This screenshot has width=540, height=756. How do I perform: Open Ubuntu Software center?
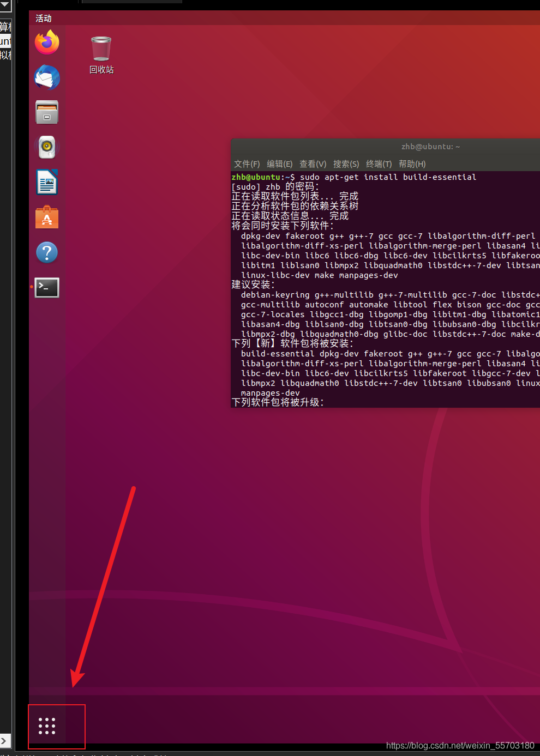pos(46,217)
